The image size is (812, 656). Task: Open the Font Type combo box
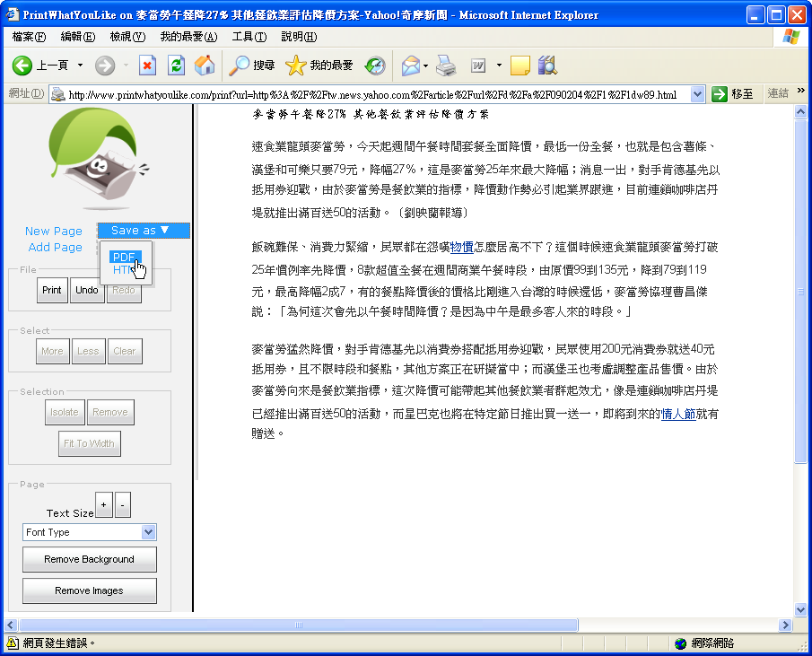coord(90,532)
